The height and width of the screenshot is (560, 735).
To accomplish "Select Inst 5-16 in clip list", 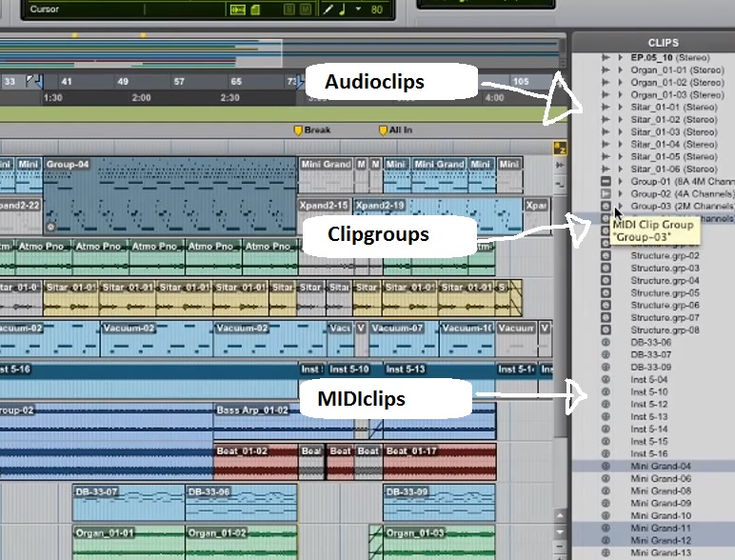I will pos(648,454).
